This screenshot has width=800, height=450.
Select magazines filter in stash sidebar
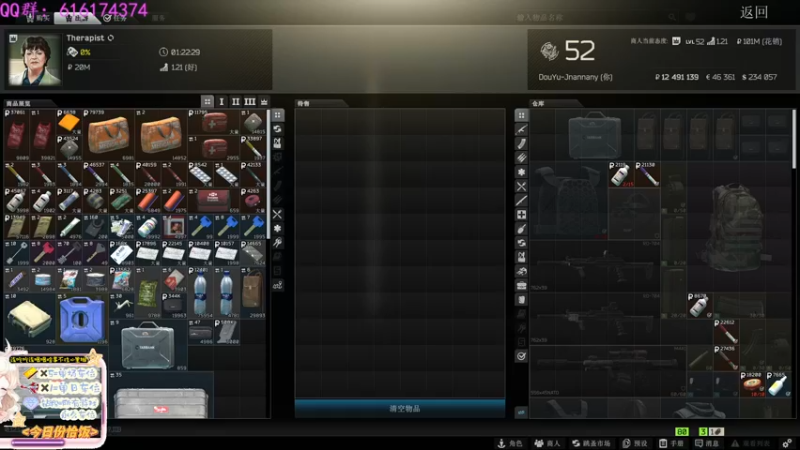(521, 144)
